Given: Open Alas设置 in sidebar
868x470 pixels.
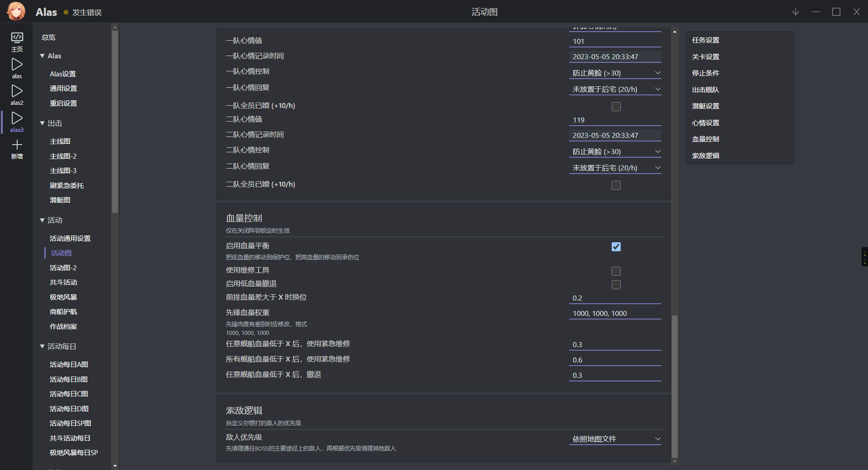Looking at the screenshot, I should [x=63, y=74].
